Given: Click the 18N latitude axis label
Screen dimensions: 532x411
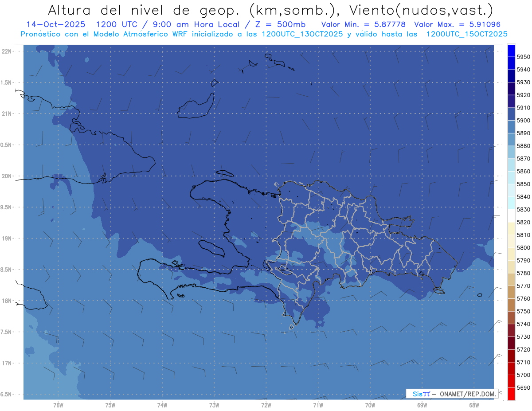Looking at the screenshot, I should pos(8,301).
